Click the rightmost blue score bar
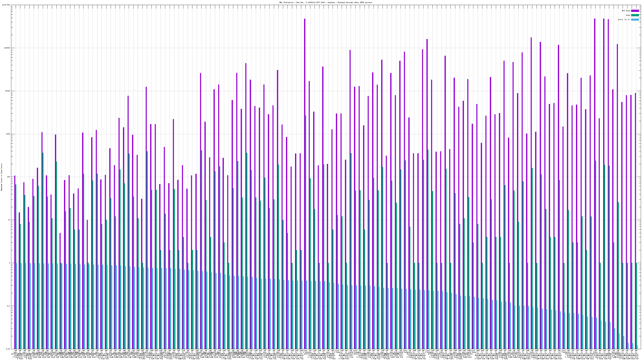 pyautogui.click(x=637, y=347)
